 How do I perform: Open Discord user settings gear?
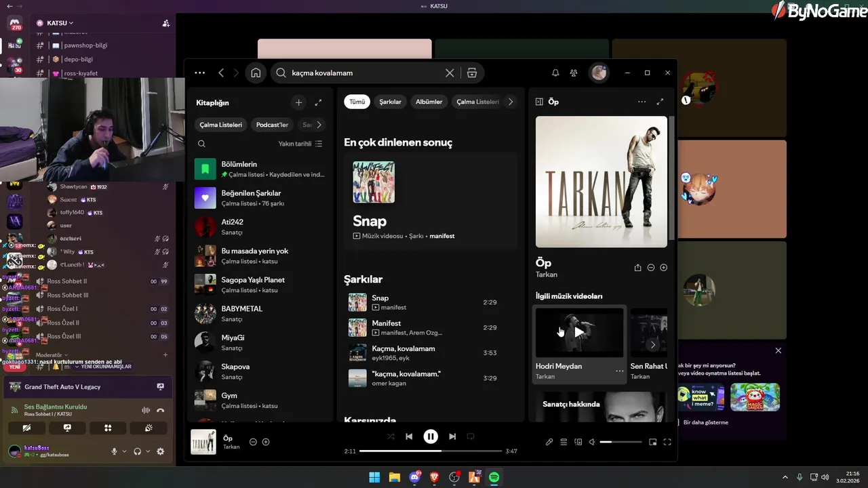(161, 451)
